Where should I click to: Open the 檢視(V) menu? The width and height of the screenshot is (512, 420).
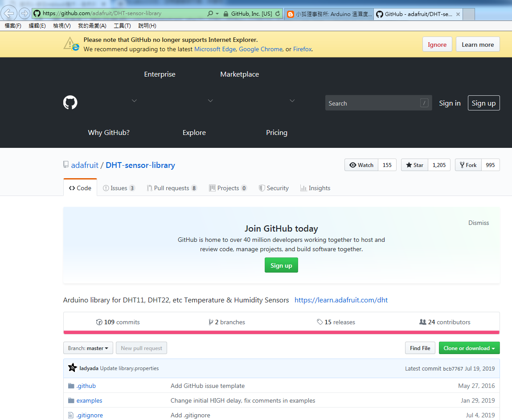[x=62, y=25]
